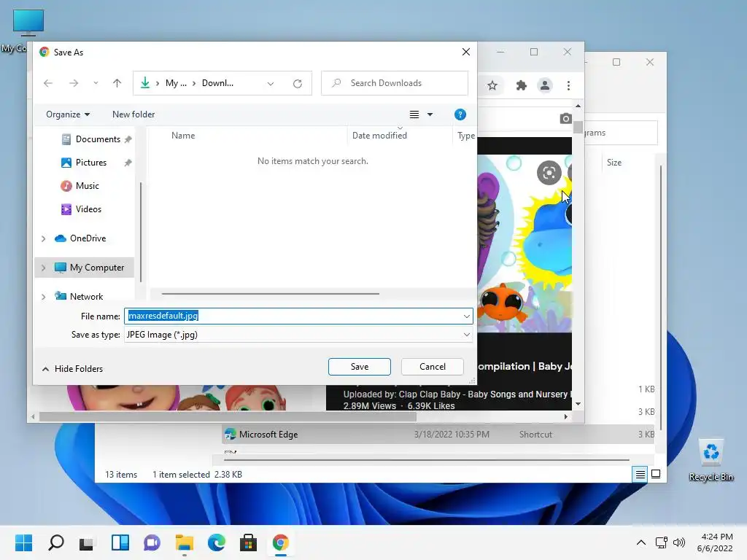Bookmark page with Chrome star icon
747x560 pixels.
tap(492, 85)
